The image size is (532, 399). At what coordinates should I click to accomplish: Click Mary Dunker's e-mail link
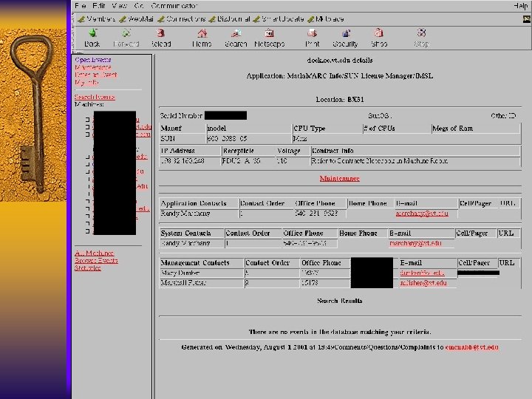(x=422, y=273)
